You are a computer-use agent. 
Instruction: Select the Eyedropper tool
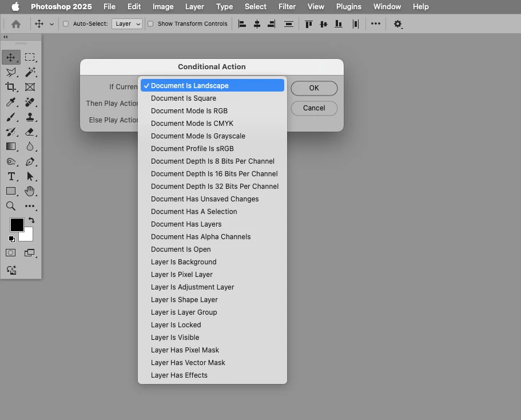tap(11, 102)
